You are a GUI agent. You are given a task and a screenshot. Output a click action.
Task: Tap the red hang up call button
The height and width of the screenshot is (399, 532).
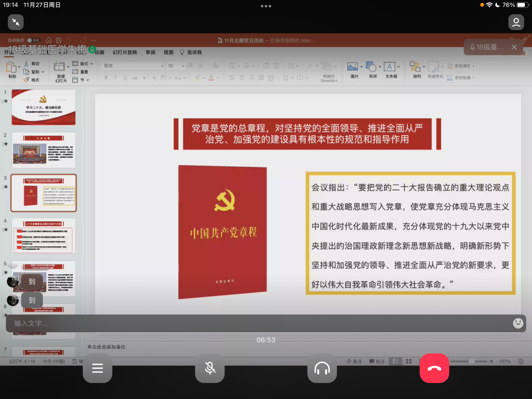(434, 368)
